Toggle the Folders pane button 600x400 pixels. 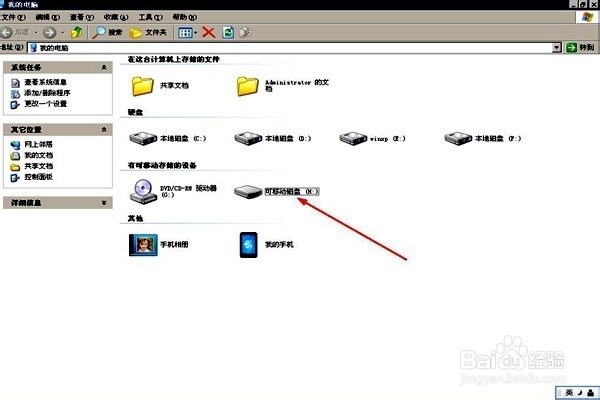(148, 33)
